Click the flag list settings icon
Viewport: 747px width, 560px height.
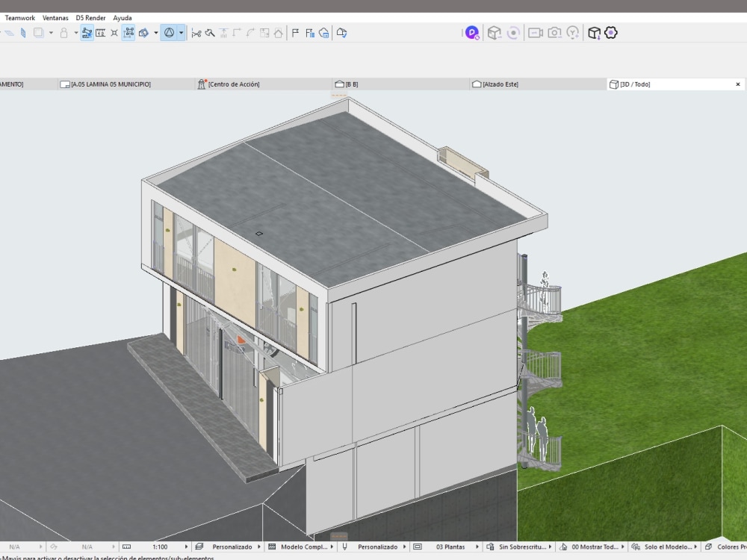[x=310, y=33]
